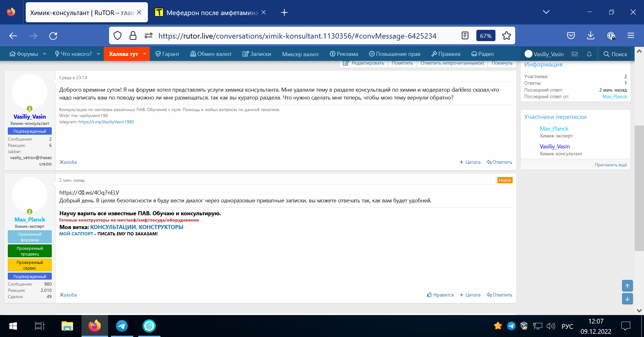Open the Правила page
The image size is (644, 337).
(446, 54)
